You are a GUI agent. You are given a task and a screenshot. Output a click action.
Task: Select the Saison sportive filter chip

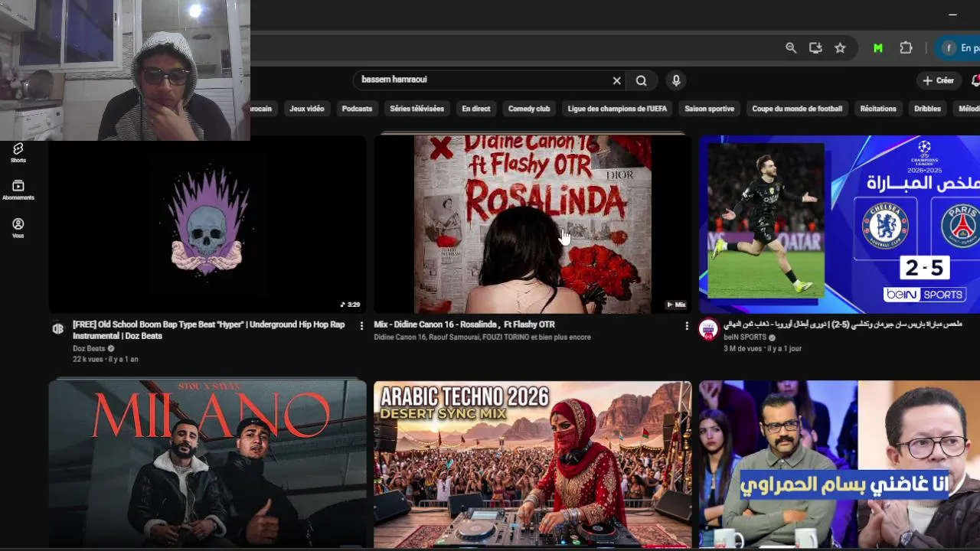(x=709, y=109)
